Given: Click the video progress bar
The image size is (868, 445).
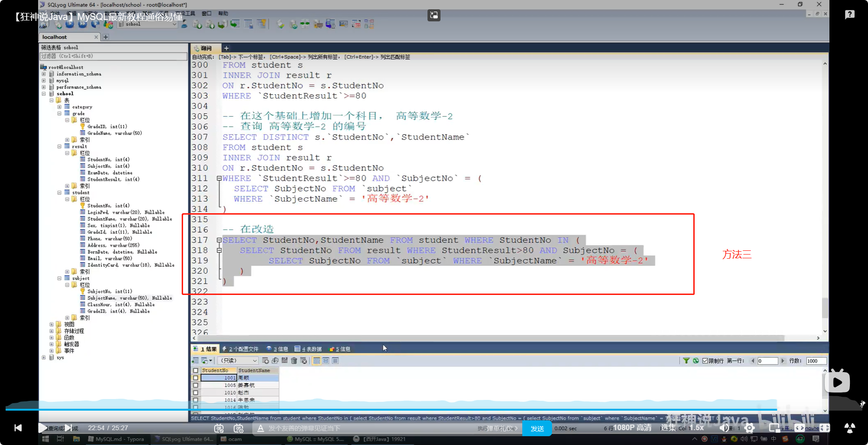Looking at the screenshot, I should (x=434, y=409).
